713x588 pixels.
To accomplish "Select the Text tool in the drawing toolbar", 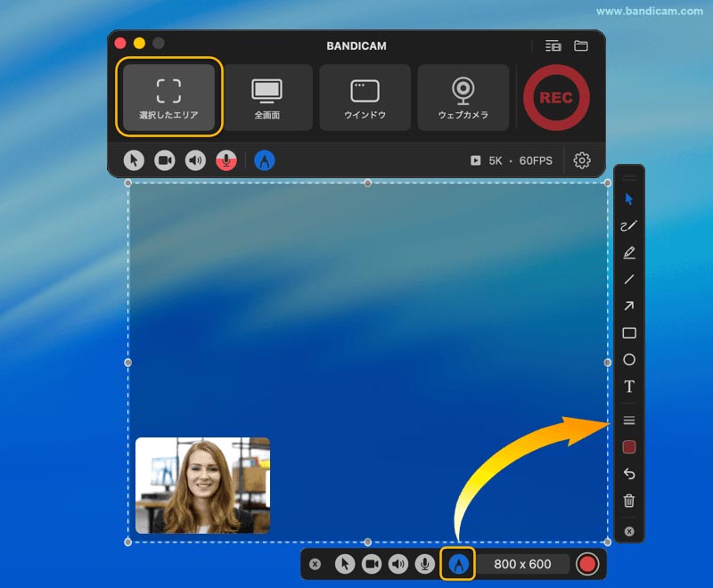I will pyautogui.click(x=629, y=386).
